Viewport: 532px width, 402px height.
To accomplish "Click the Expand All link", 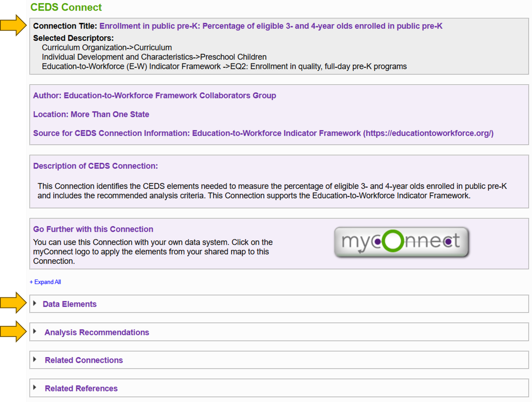I will tap(45, 282).
